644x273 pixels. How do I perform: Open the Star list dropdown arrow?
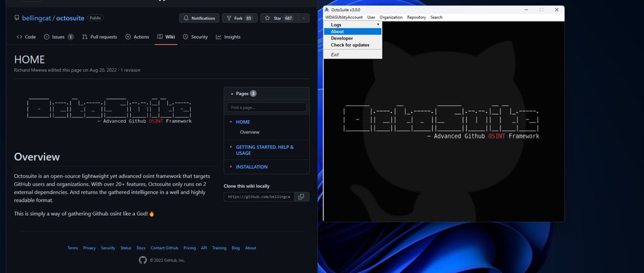click(304, 18)
